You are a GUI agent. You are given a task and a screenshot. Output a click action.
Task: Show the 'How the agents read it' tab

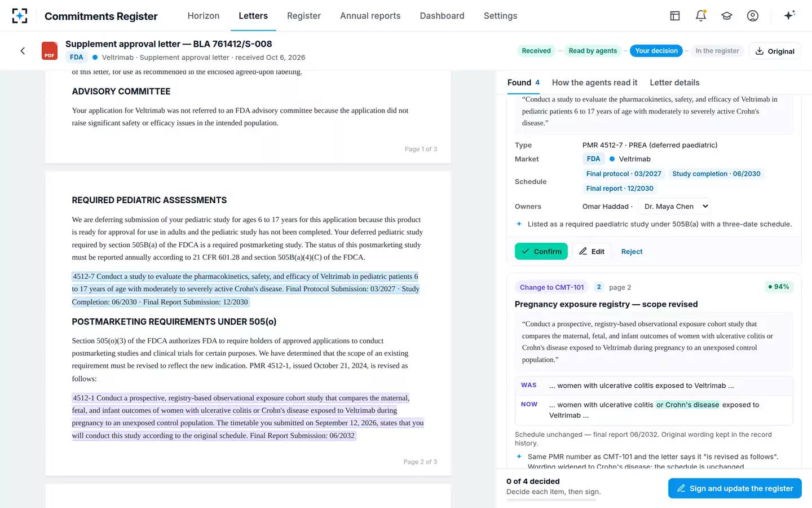click(595, 82)
